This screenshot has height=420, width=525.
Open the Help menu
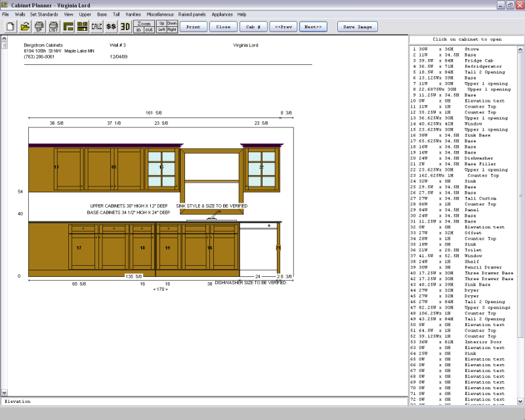tap(241, 14)
